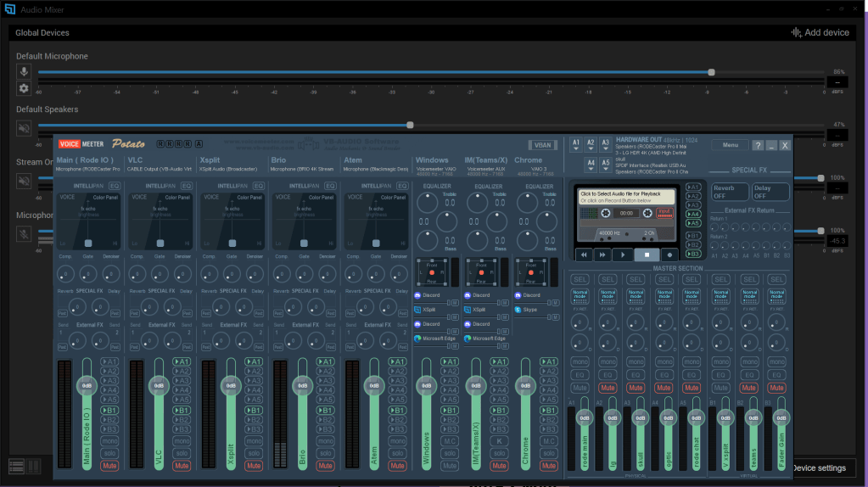Image resolution: width=868 pixels, height=487 pixels.
Task: Click the Chrome strip fader knob
Action: pos(525,386)
